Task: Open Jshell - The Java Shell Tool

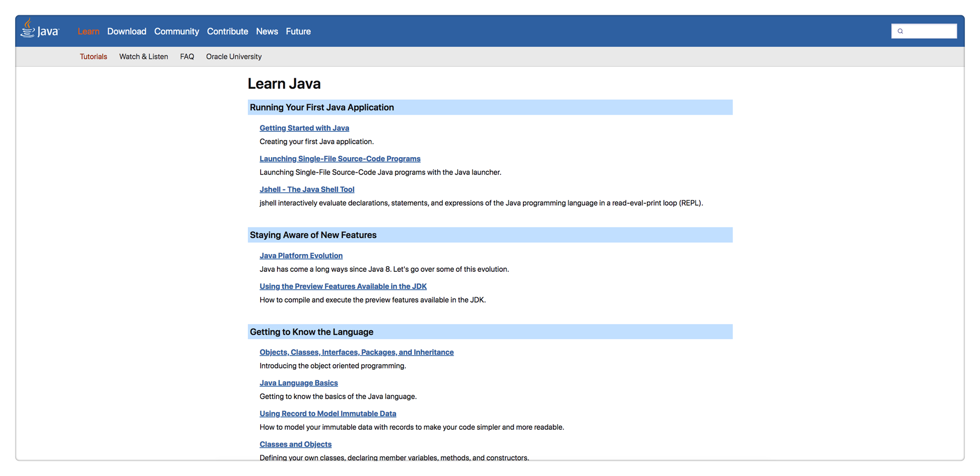Action: [307, 189]
